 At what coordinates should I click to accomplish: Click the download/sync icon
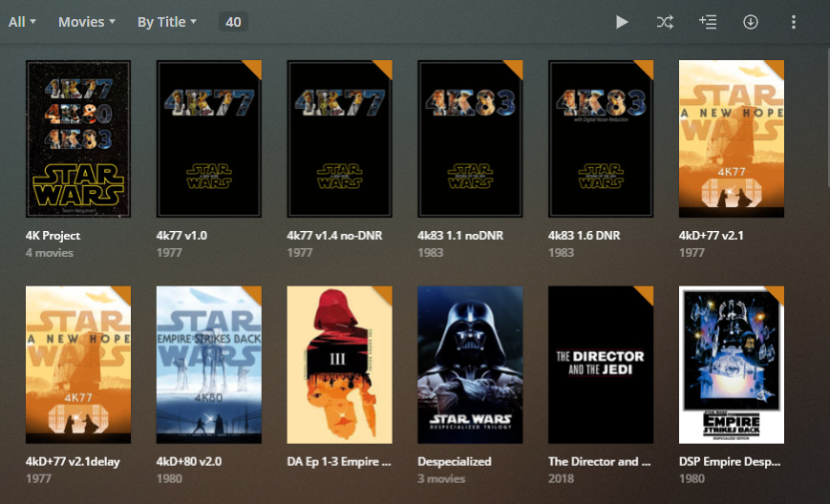[751, 22]
